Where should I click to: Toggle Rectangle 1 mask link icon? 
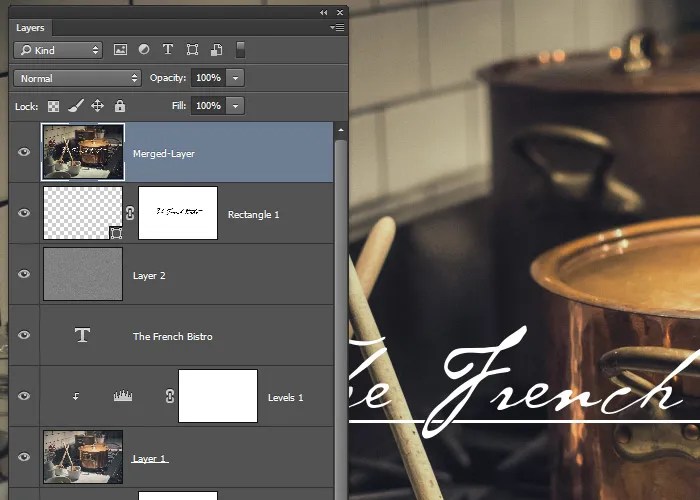click(130, 213)
